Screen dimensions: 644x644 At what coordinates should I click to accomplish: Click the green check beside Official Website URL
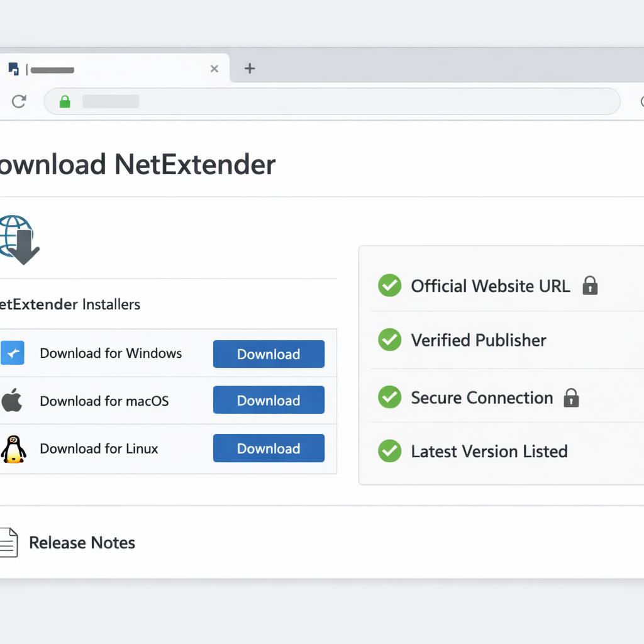[390, 285]
